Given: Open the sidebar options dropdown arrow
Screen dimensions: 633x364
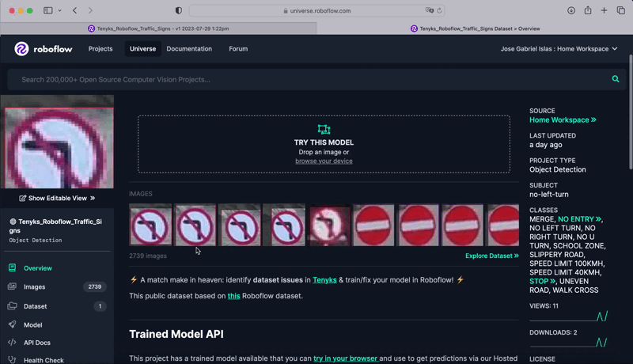Looking at the screenshot, I should (60, 10).
